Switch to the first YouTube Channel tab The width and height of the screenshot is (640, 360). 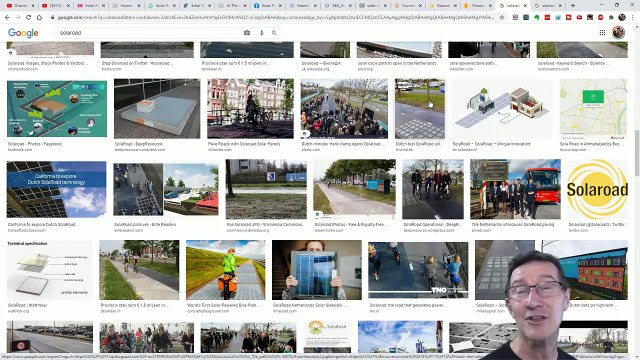[x=19, y=6]
